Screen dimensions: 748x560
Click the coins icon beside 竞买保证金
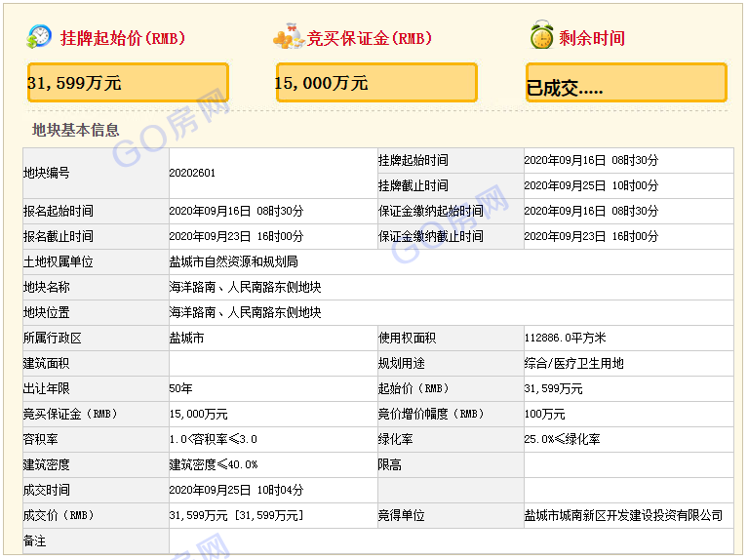coord(289,36)
